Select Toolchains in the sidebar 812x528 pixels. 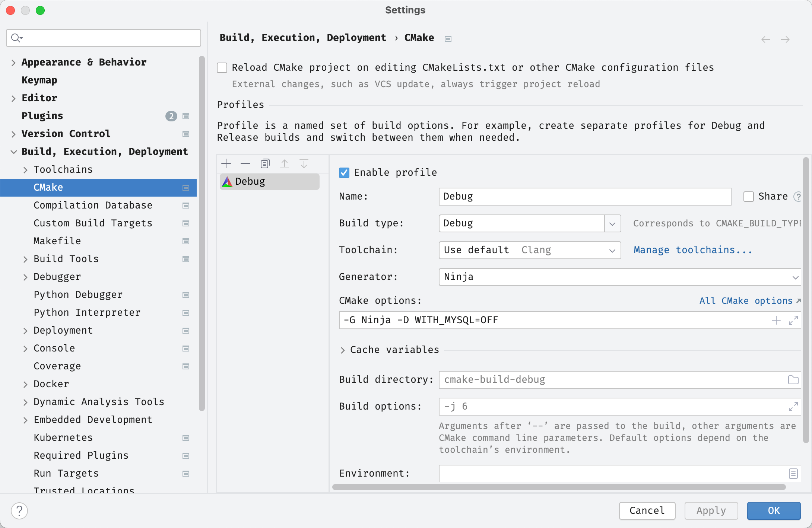64,169
